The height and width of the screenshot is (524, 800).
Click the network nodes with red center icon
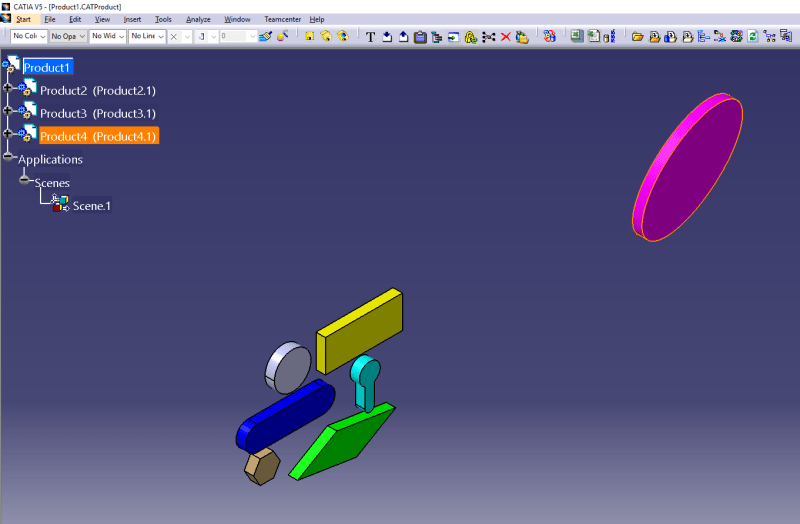click(489, 37)
